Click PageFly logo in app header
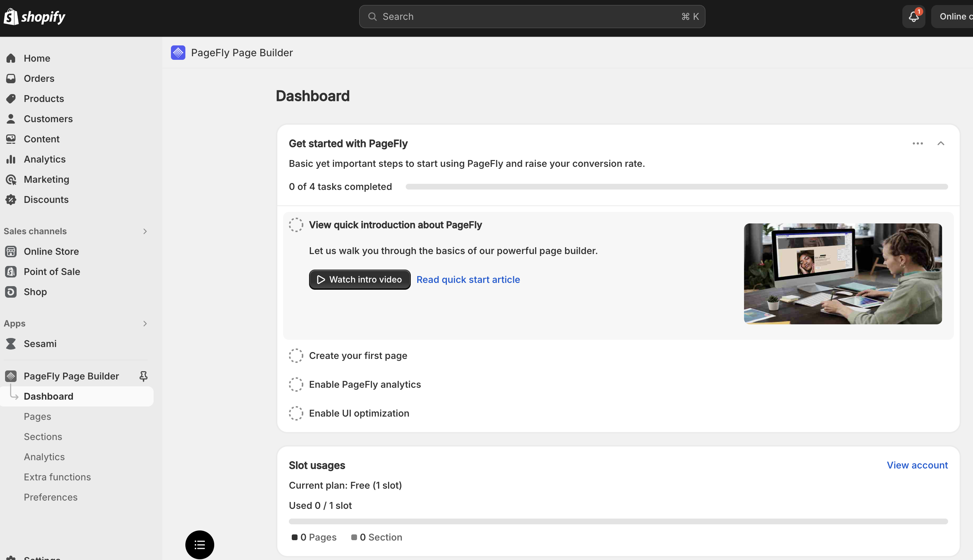 click(178, 53)
